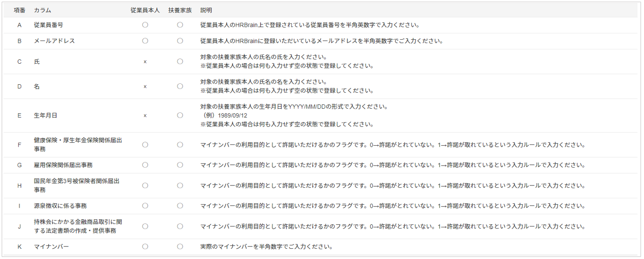This screenshot has height=259, width=644.
Task: Click the × mark in 名 row
Action: click(x=145, y=86)
